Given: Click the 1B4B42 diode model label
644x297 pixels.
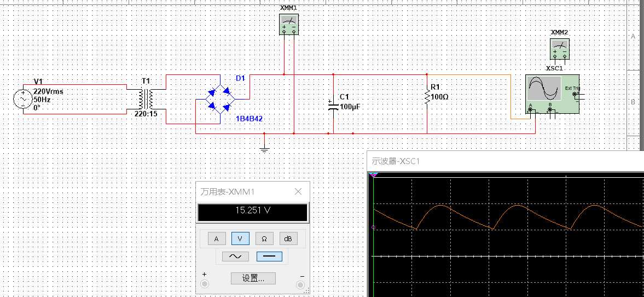Looking at the screenshot, I should 250,119.
